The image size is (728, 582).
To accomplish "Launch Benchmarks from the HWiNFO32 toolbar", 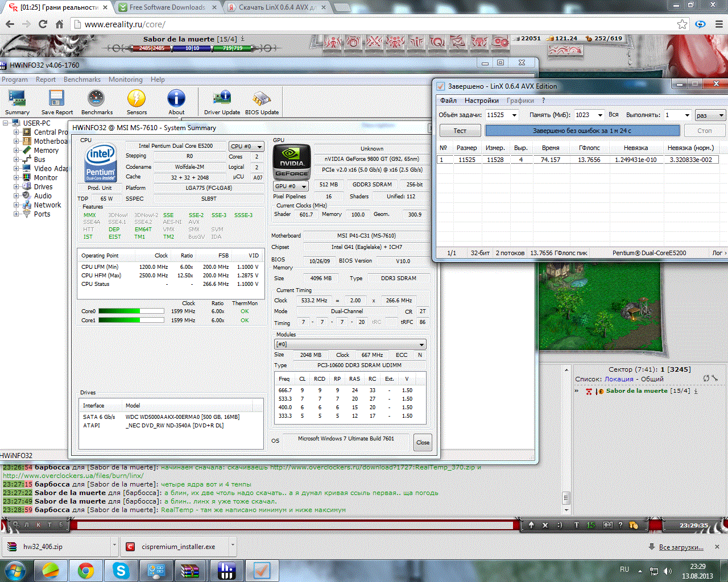I will (97, 102).
